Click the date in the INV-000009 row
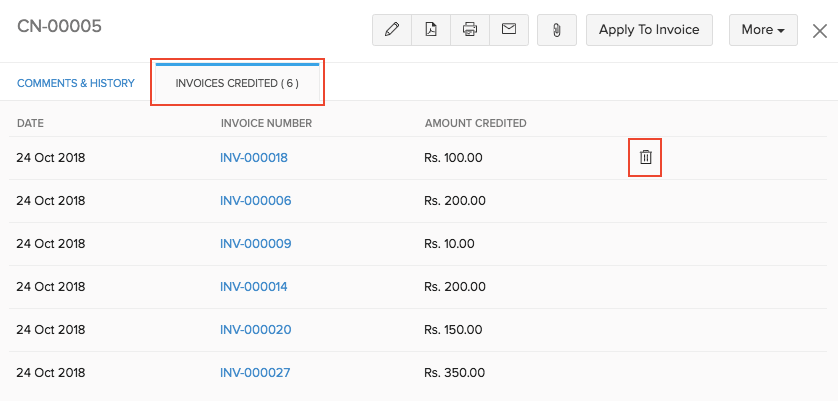The width and height of the screenshot is (838, 401). point(51,244)
